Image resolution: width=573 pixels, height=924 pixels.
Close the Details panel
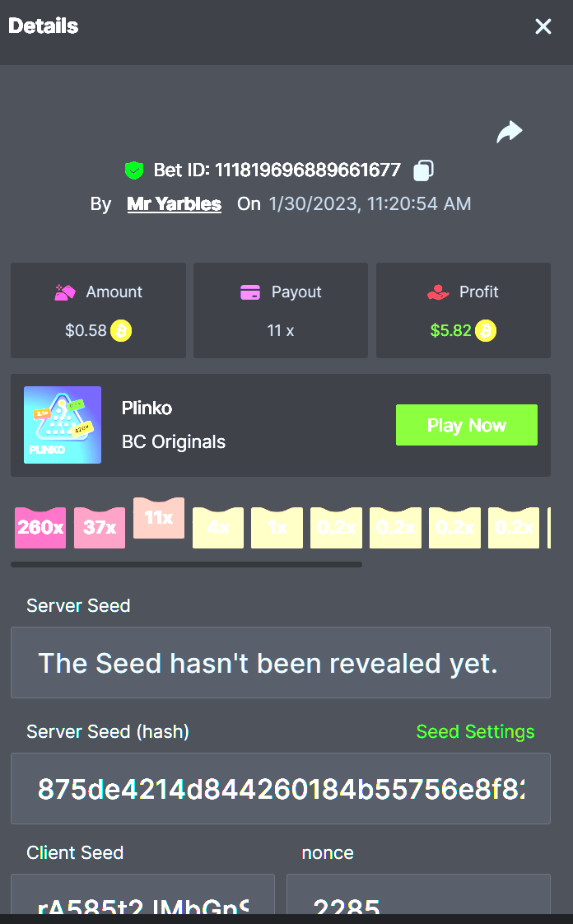pyautogui.click(x=543, y=26)
